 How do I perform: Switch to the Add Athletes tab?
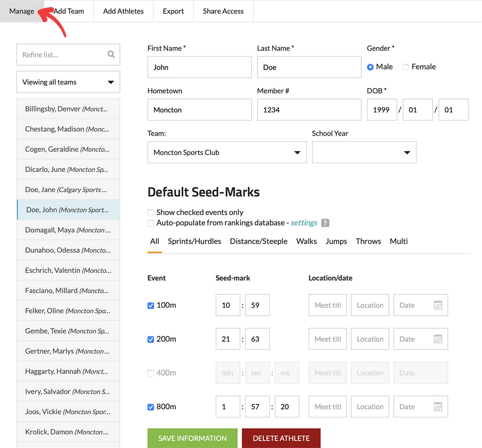(123, 11)
